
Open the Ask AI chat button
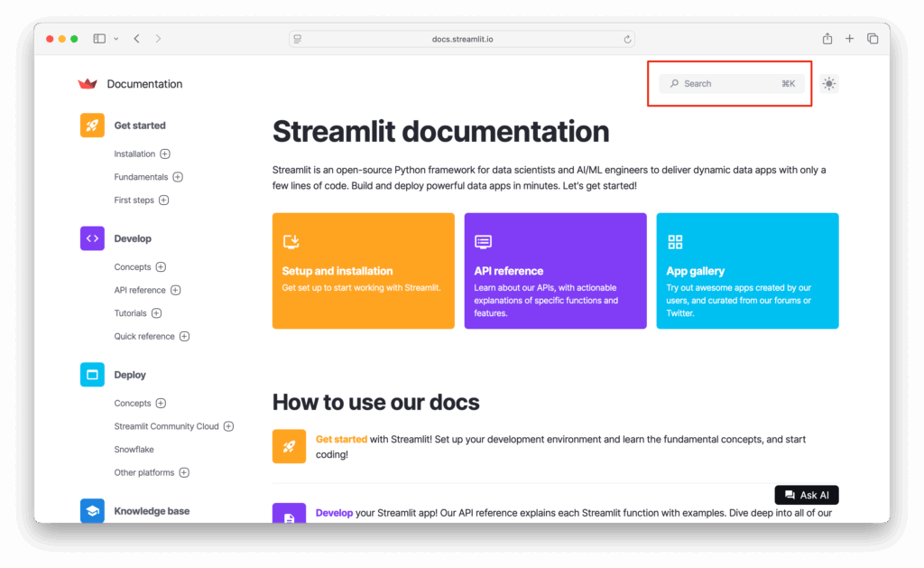pos(807,495)
